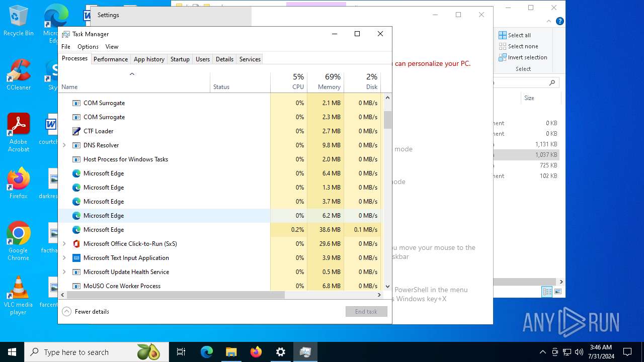Open Microsoft Edge from taskbar
644x362 pixels.
[207, 352]
